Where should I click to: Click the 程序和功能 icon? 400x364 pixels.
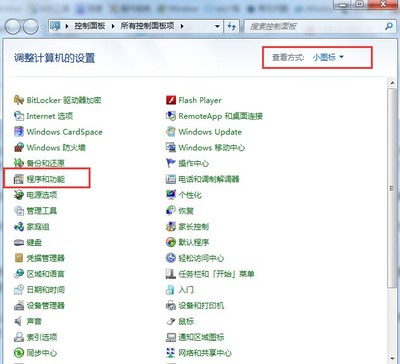click(x=19, y=179)
